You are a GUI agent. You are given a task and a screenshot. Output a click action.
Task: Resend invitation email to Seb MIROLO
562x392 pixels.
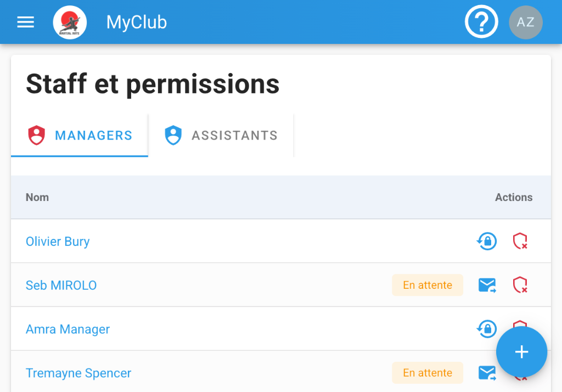point(487,285)
